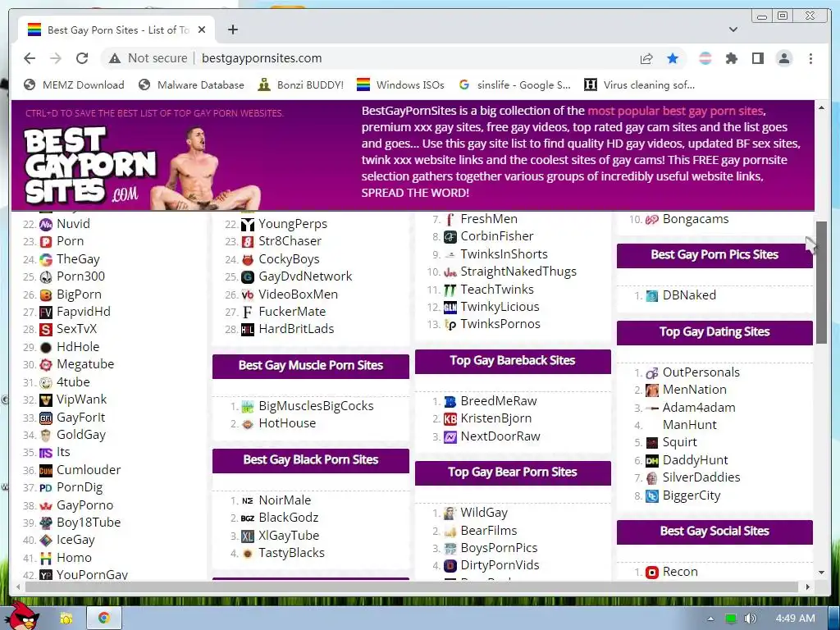The width and height of the screenshot is (840, 630).
Task: Click the BestGayPornSites.com logo text in the banner
Action: tap(89, 166)
